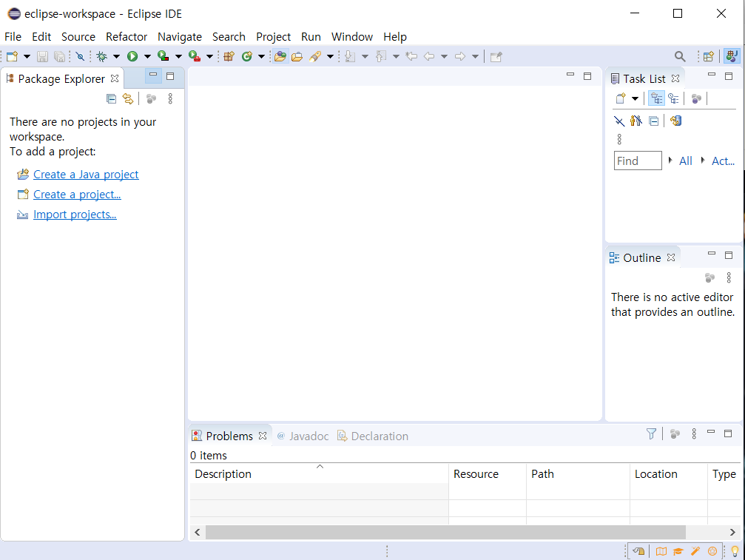Click the Previous Annotation icon

380,56
